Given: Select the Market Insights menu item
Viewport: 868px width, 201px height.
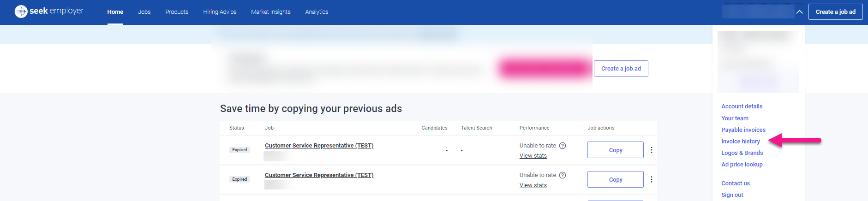Looking at the screenshot, I should 271,12.
